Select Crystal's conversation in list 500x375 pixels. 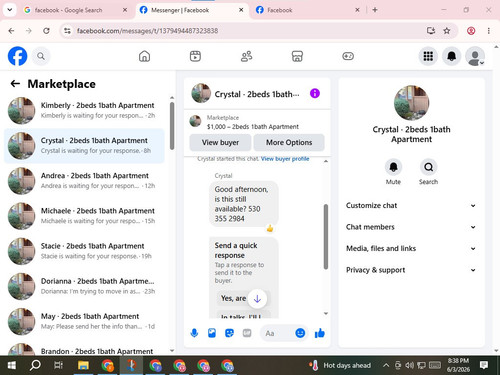pyautogui.click(x=84, y=146)
